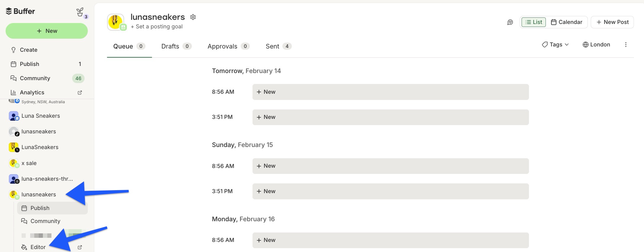Image resolution: width=644 pixels, height=252 pixels.
Task: Switch to the Sent tab
Action: coord(279,46)
